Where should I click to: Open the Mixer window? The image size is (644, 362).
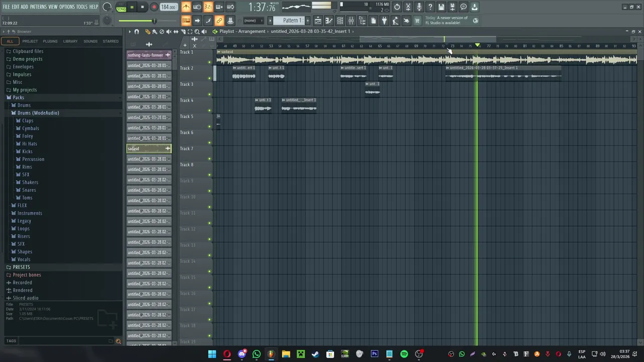click(x=351, y=21)
